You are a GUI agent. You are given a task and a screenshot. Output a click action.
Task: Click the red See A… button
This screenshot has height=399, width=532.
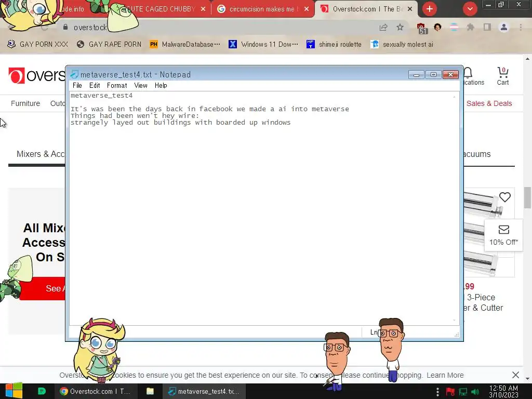[43, 288]
